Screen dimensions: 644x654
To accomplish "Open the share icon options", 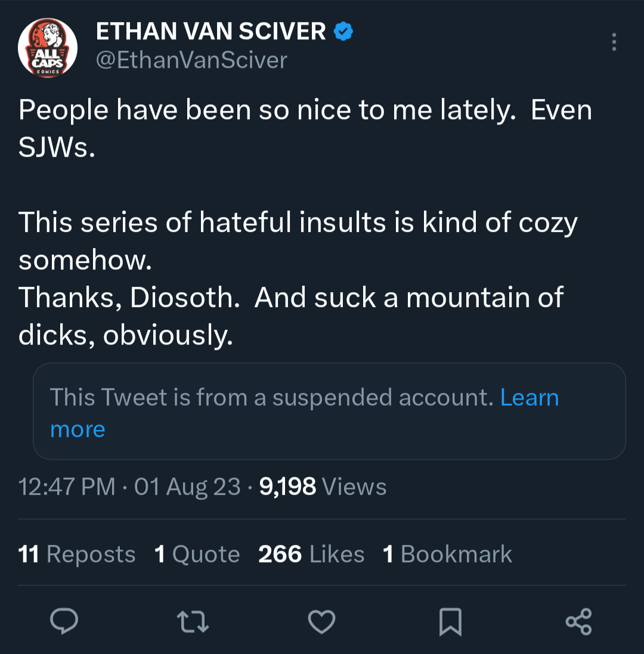I will (x=578, y=621).
